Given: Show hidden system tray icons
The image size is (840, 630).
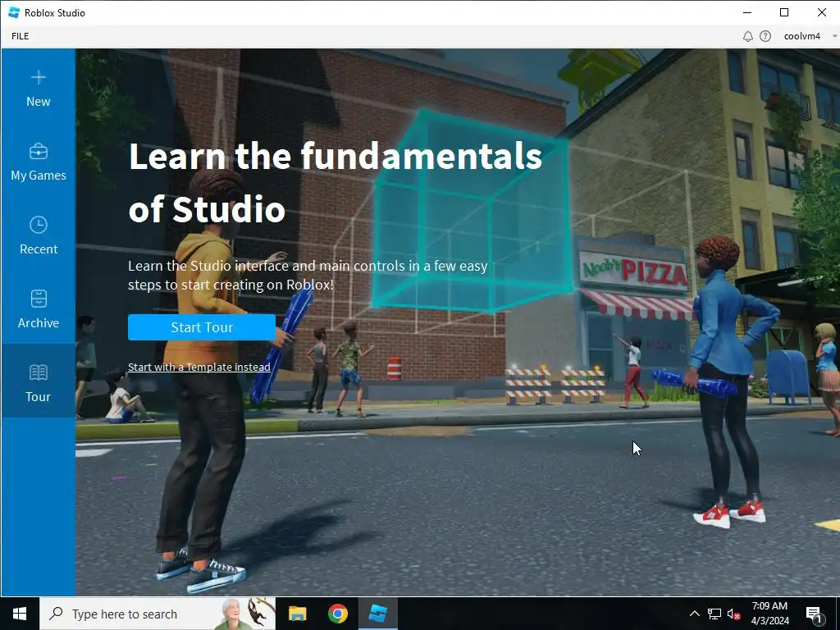Looking at the screenshot, I should click(x=694, y=614).
